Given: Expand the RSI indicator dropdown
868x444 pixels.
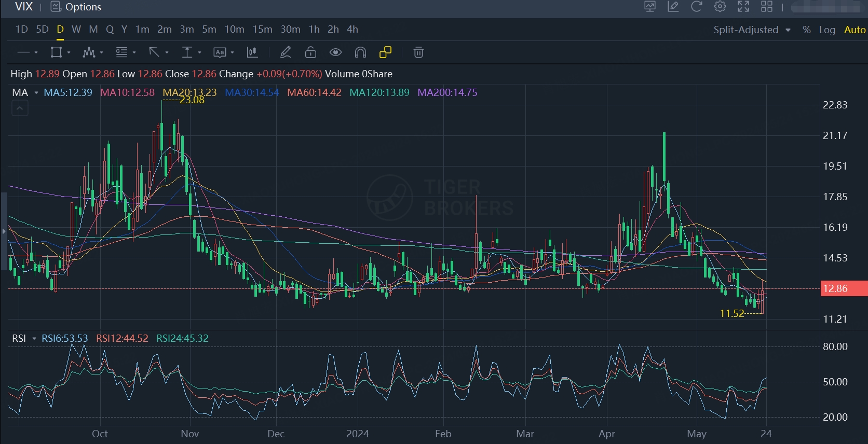Looking at the screenshot, I should 34,339.
